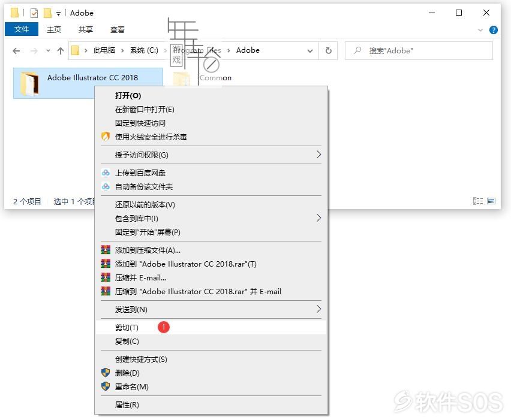The image size is (511, 420).
Task: Switch to the 查看 ribbon tab
Action: point(118,29)
